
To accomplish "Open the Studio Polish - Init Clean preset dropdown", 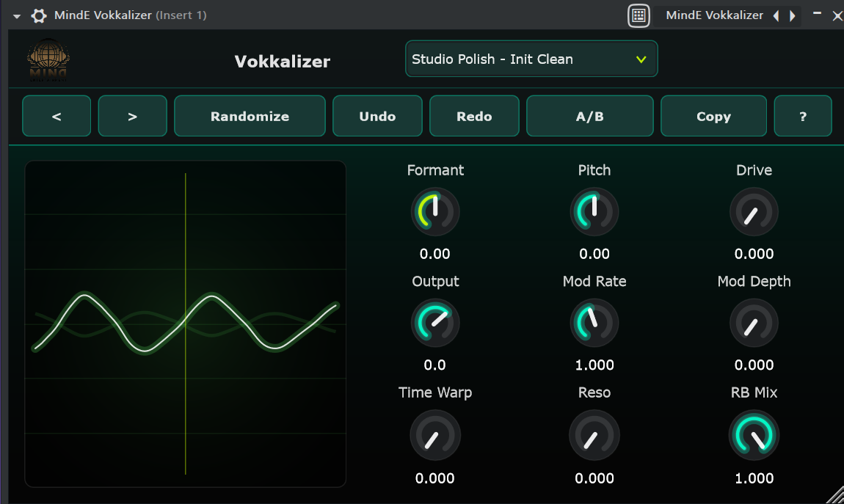I will click(531, 59).
